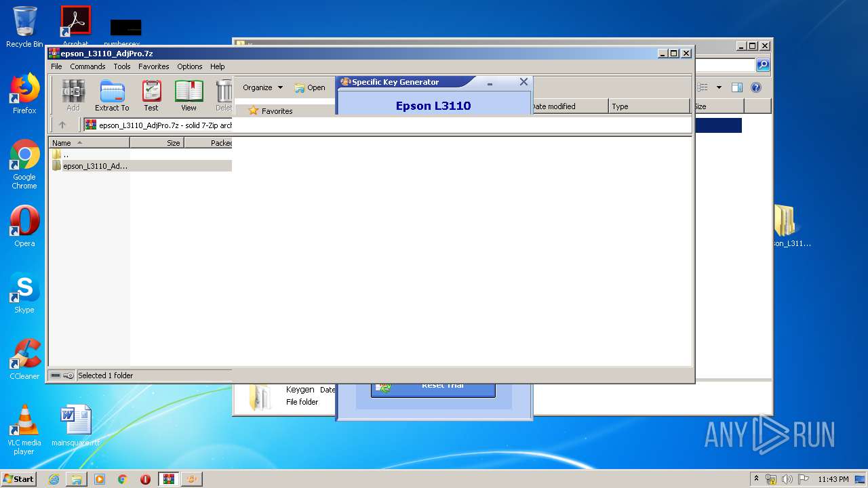Close the Specific Key Generator window
This screenshot has height=488, width=868.
(524, 82)
